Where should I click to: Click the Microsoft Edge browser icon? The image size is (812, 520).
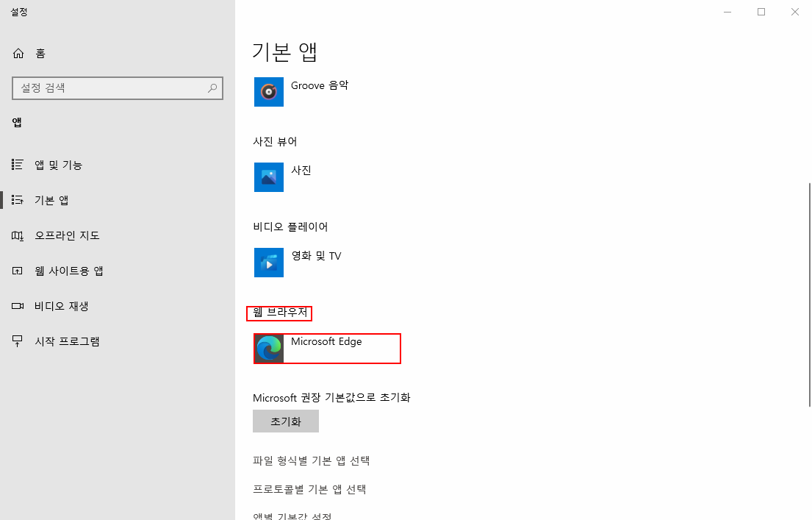269,349
